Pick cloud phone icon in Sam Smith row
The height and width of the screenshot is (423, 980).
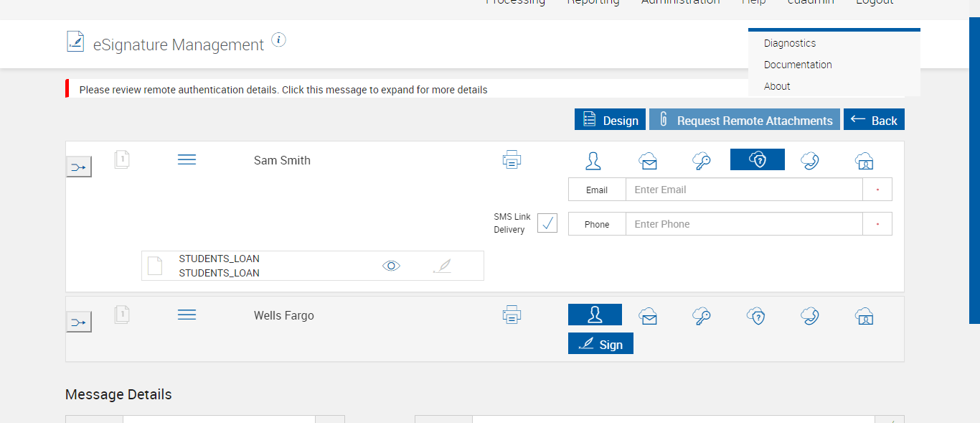pos(810,160)
